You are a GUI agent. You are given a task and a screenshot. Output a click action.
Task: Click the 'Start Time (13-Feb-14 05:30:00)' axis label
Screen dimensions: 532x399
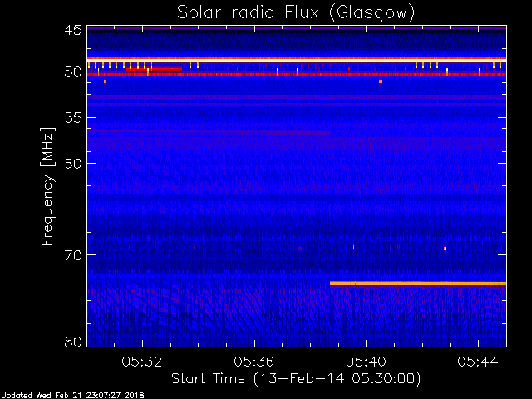296,378
